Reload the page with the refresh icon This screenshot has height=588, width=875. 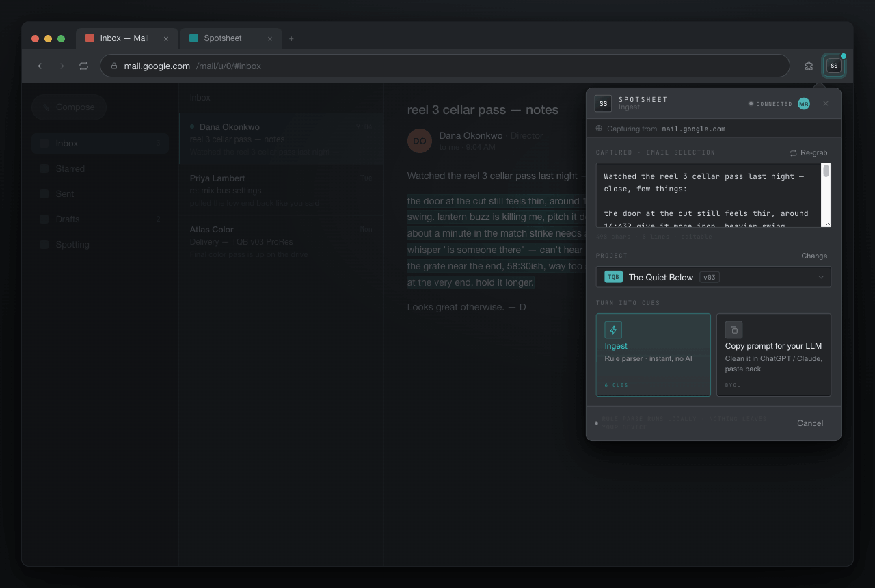83,66
